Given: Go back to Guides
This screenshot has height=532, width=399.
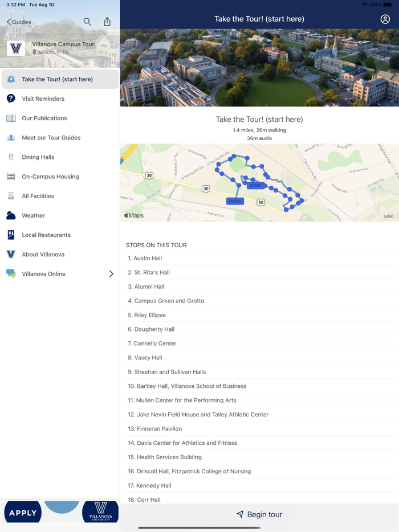Looking at the screenshot, I should pos(19,22).
